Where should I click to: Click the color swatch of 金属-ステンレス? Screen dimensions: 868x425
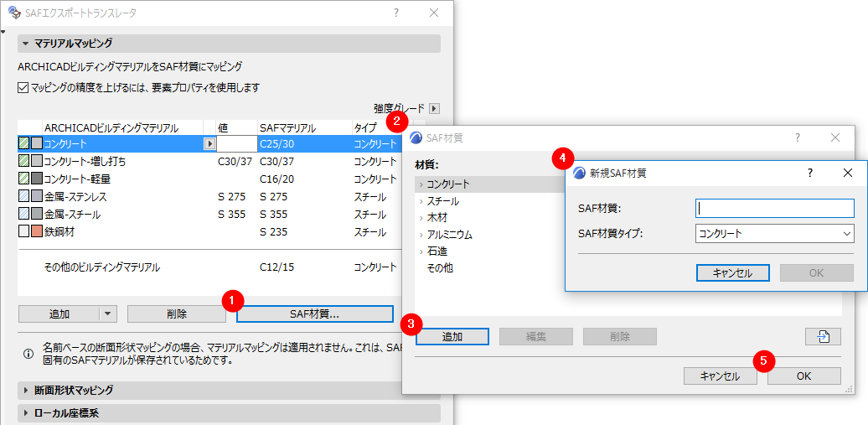tap(37, 197)
